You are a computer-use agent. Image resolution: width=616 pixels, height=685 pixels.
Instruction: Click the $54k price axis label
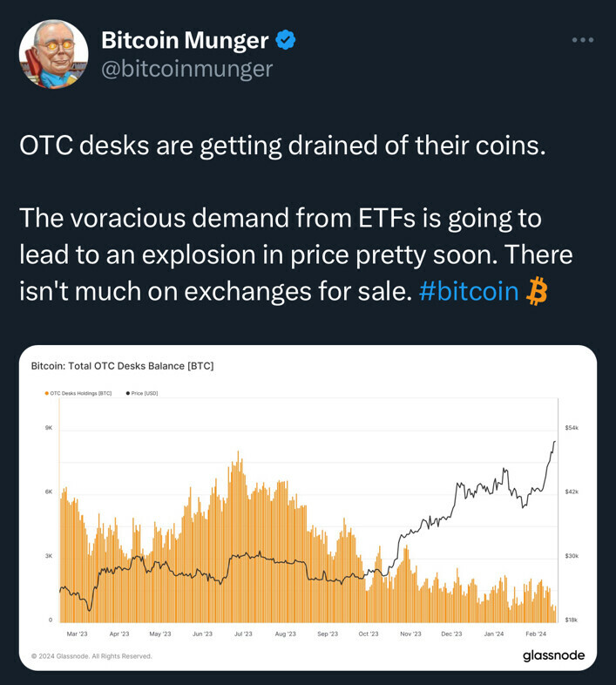click(x=572, y=428)
